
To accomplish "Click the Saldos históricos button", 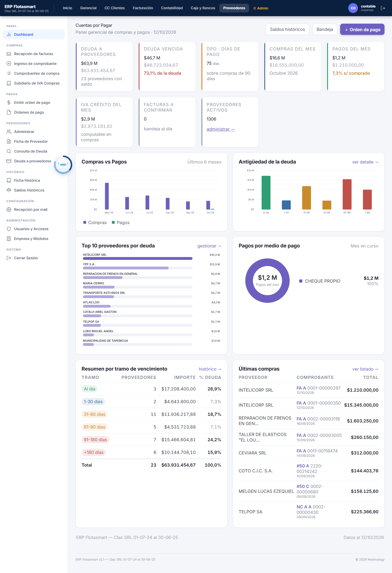I will [287, 29].
